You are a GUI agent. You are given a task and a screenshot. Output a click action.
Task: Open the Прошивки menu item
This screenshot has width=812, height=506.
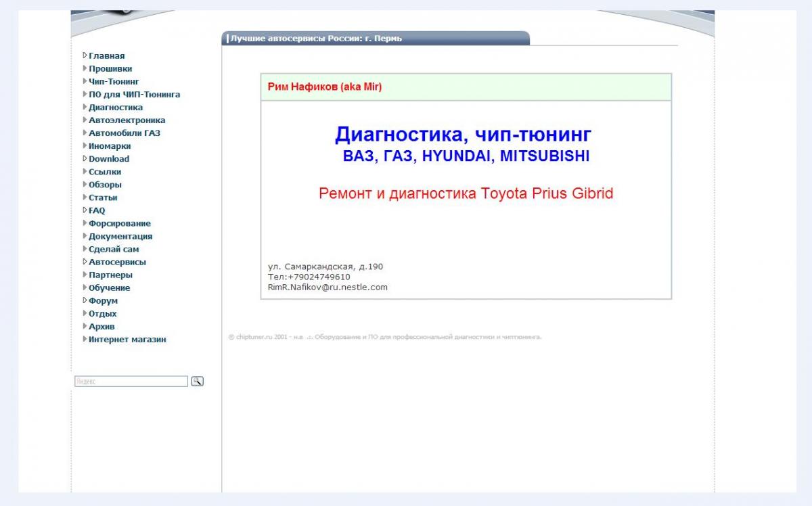click(110, 69)
